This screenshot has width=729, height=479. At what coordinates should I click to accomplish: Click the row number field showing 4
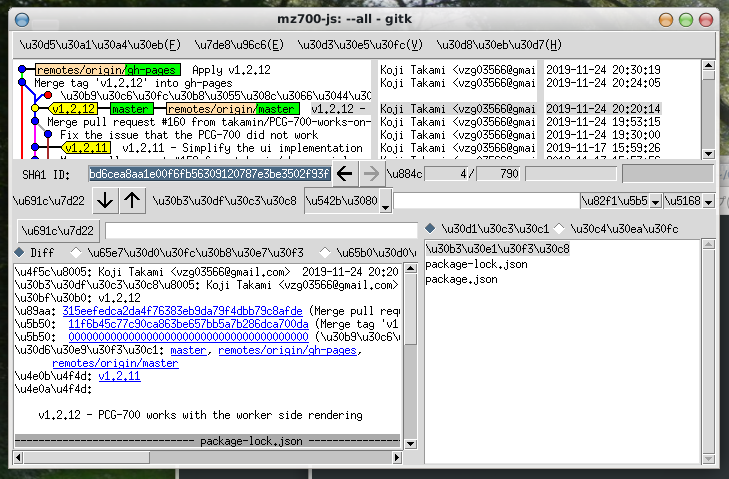click(447, 174)
